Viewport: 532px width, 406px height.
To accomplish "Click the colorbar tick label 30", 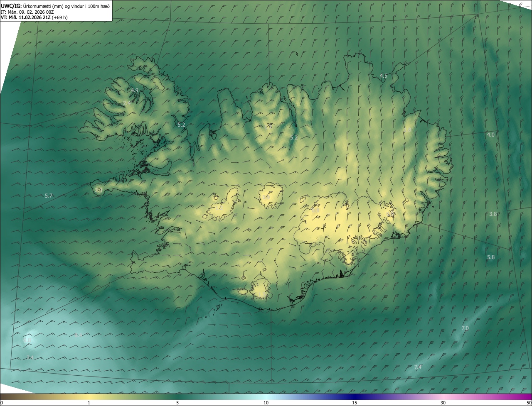I will [443, 403].
